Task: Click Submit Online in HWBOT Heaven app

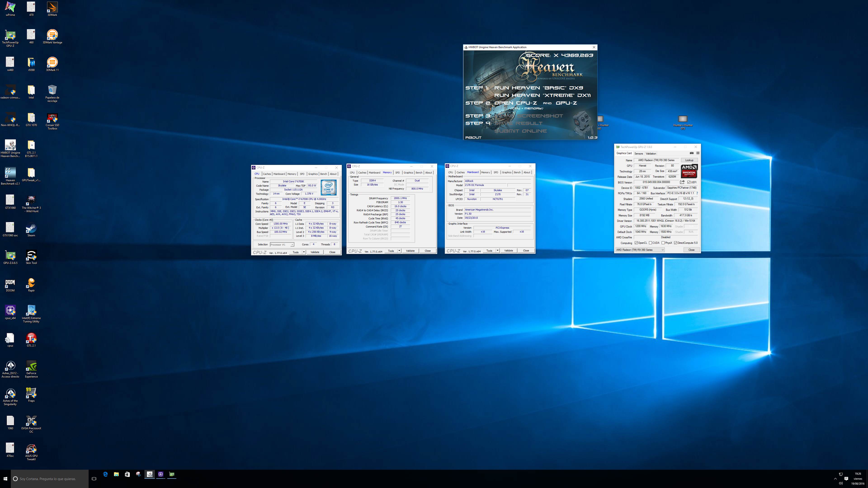Action: point(520,131)
